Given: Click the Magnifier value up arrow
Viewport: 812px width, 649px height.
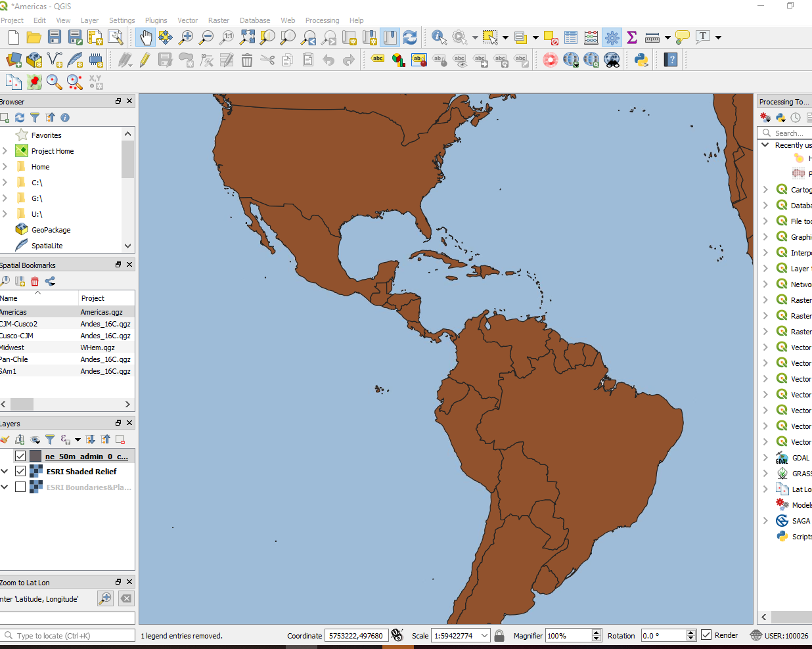Looking at the screenshot, I should [x=597, y=632].
